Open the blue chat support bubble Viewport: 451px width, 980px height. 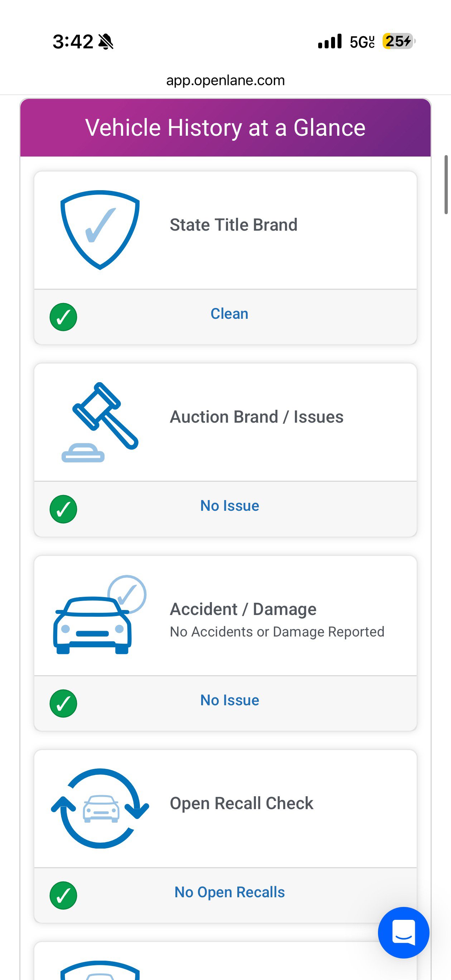click(x=403, y=932)
